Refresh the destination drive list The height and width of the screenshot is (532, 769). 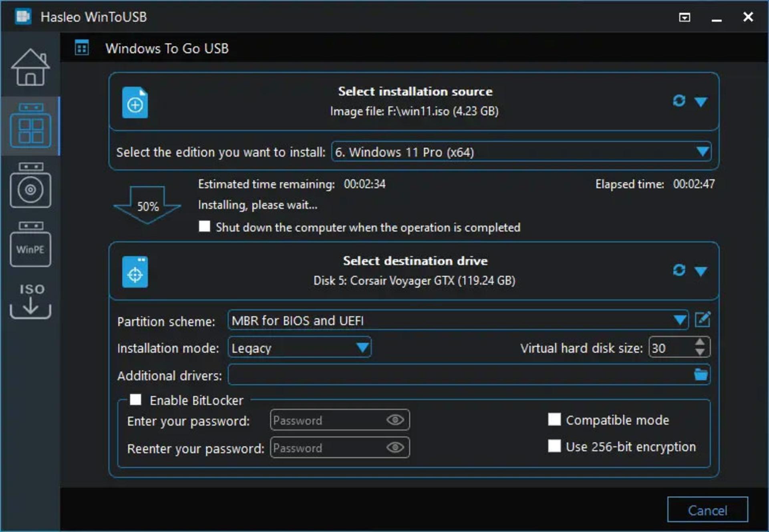pyautogui.click(x=679, y=270)
